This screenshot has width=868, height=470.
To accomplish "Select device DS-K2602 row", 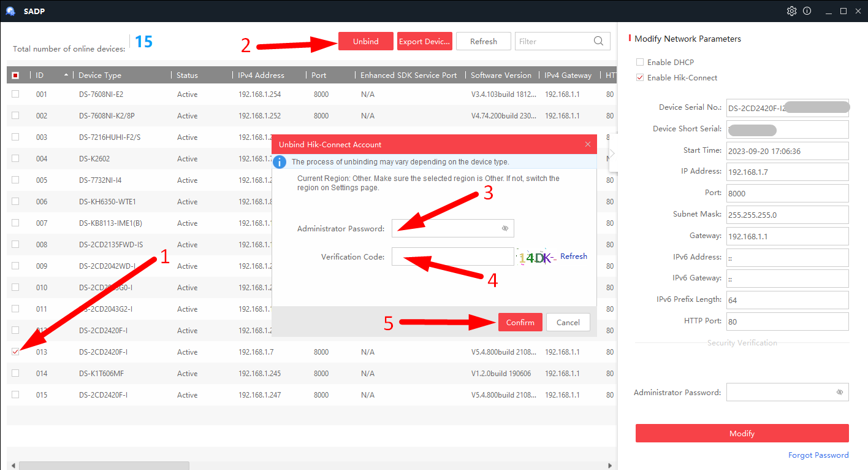I will [139, 158].
